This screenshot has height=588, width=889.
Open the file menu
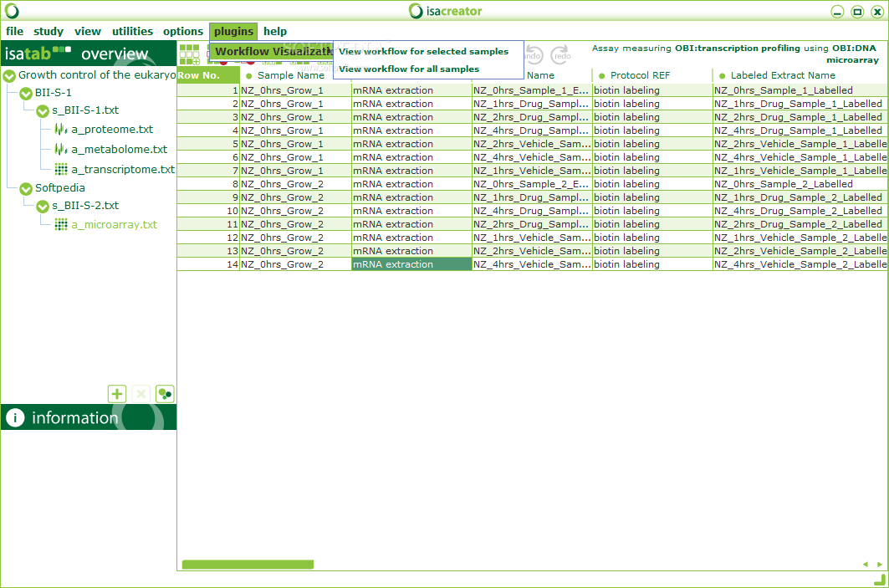click(15, 31)
